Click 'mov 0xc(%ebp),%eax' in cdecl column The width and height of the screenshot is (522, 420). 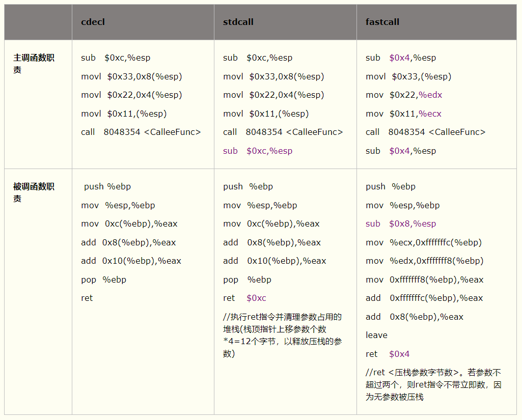click(129, 223)
